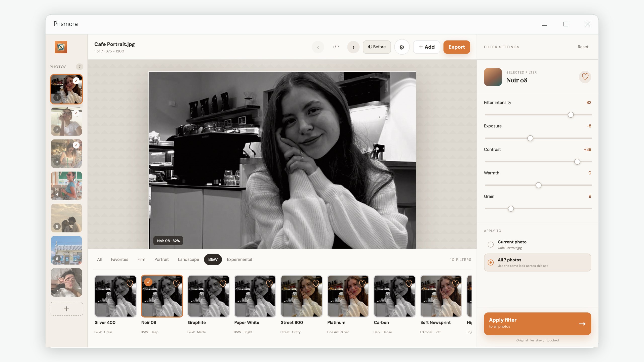Click the Filter intensity value 82
The width and height of the screenshot is (644, 362).
pyautogui.click(x=589, y=103)
